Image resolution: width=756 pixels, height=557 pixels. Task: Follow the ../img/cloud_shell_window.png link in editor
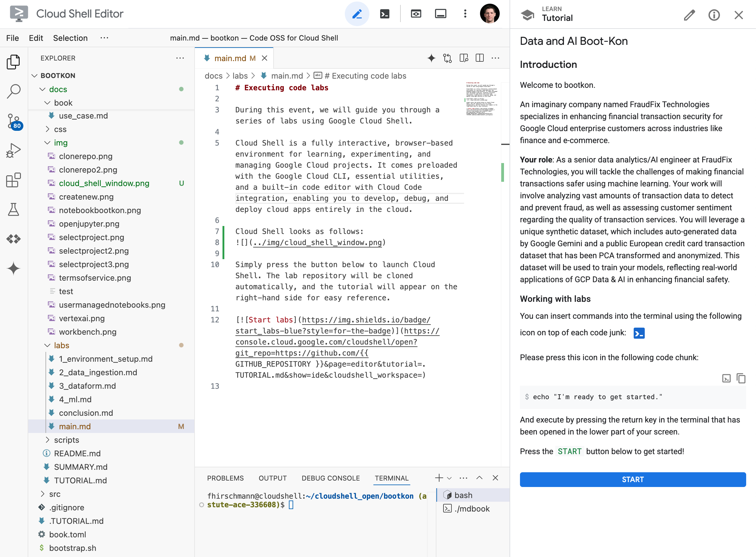click(317, 243)
